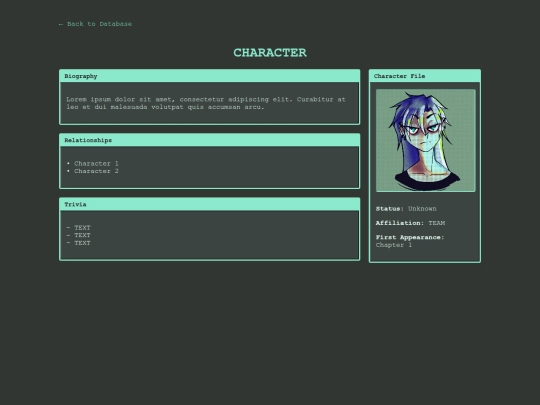Image resolution: width=540 pixels, height=405 pixels.
Task: Click the Chapter 1 value
Action: (394, 245)
